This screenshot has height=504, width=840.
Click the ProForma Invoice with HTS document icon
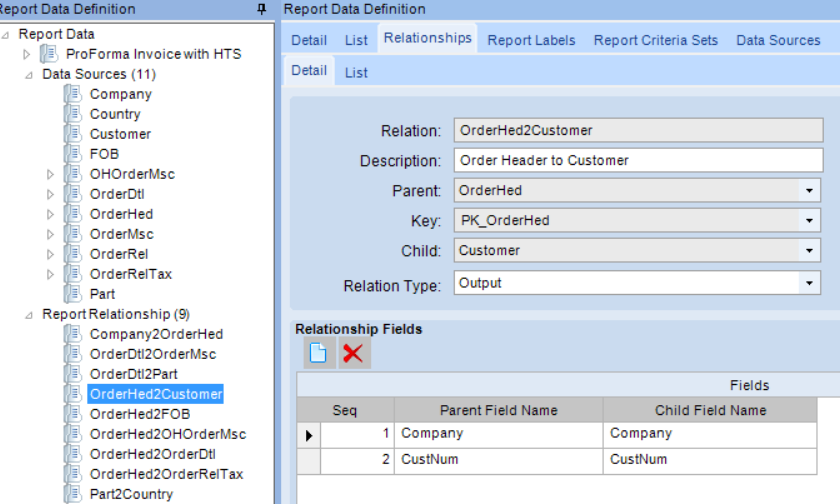(x=49, y=54)
